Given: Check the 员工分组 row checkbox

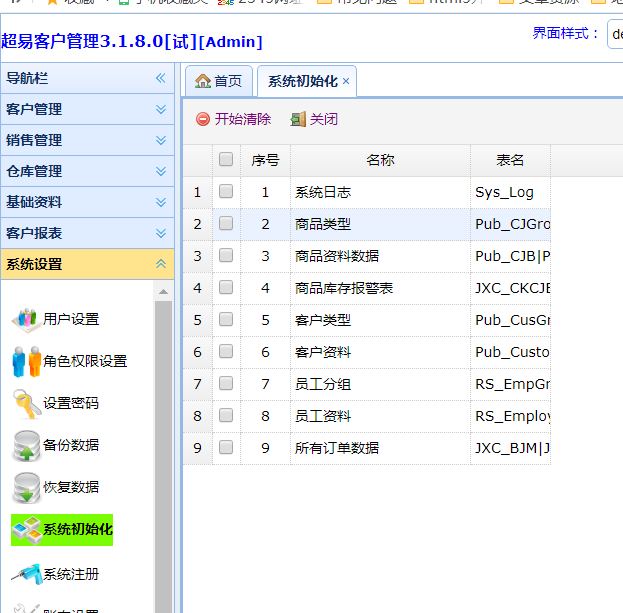Looking at the screenshot, I should [226, 383].
